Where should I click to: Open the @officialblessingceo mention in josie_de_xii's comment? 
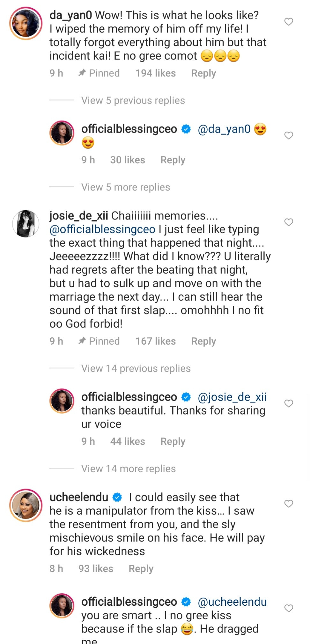pyautogui.click(x=102, y=229)
